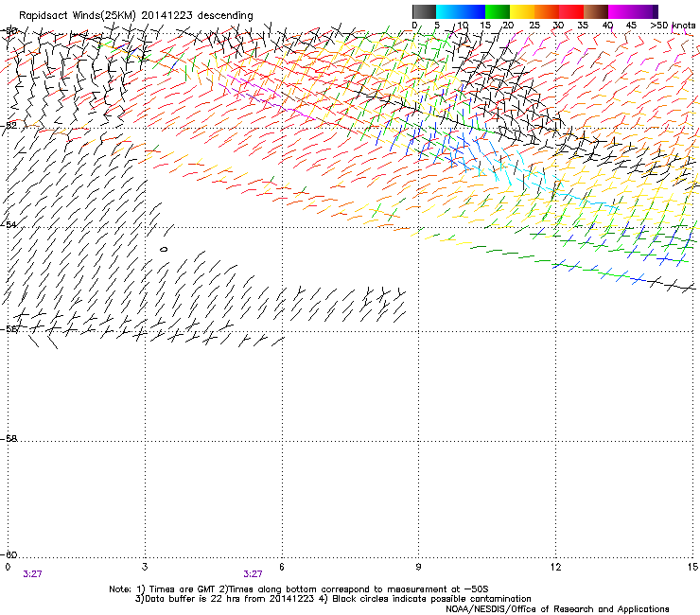Click the gray 0-5 knots color swatch
Viewport: 700px width, 615px height.
(424, 11)
